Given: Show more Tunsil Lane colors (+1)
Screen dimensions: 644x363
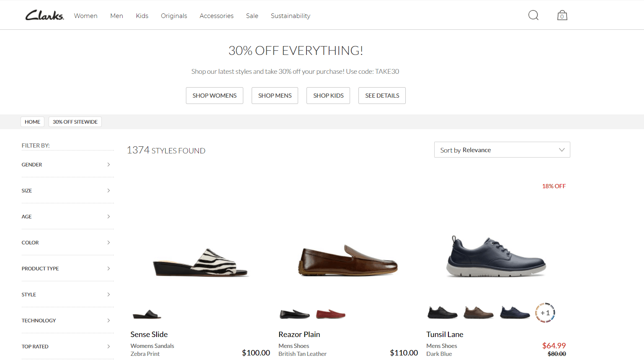Looking at the screenshot, I should coord(545,313).
